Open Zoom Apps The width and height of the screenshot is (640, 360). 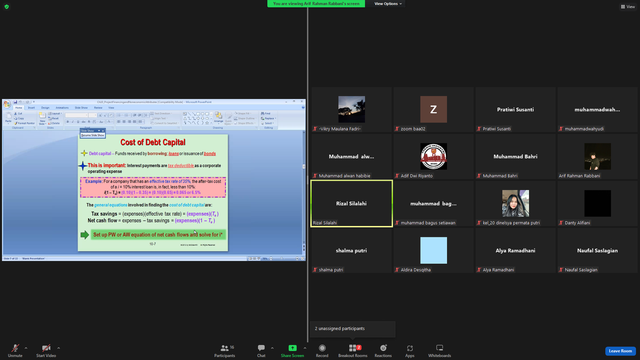(410, 350)
